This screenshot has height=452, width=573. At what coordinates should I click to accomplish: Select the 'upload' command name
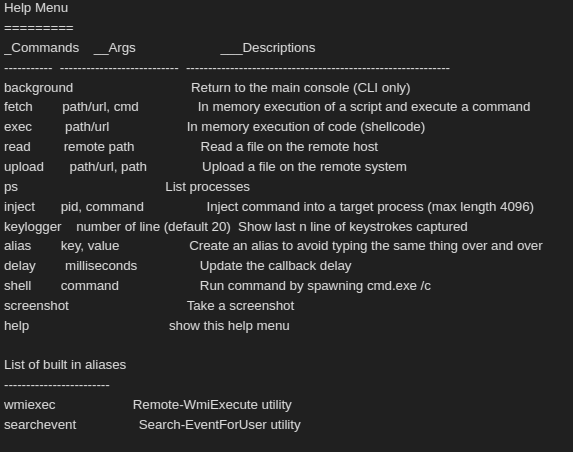(24, 167)
